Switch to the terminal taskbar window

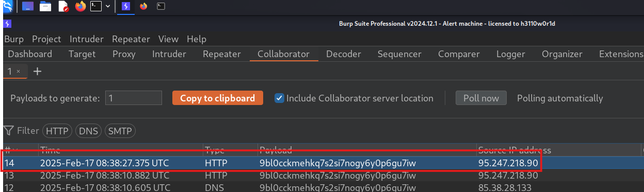(x=161, y=6)
